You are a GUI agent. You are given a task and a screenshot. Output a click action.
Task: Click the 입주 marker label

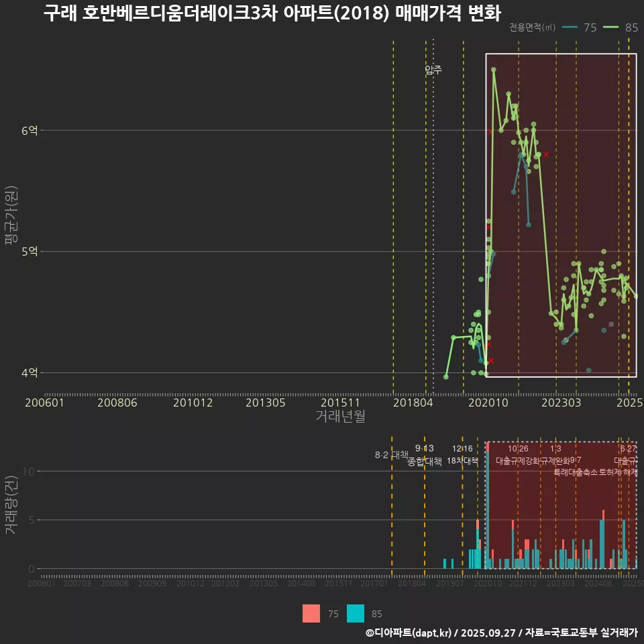click(433, 70)
